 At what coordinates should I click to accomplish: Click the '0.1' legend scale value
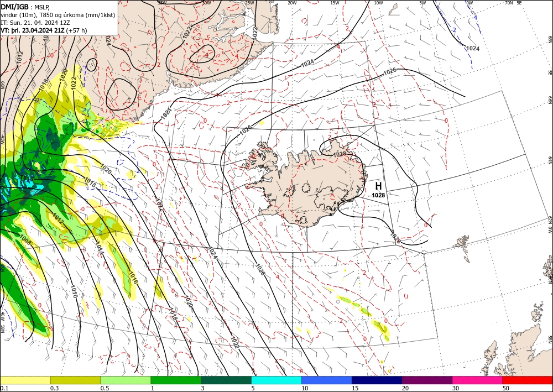[x=3, y=388]
